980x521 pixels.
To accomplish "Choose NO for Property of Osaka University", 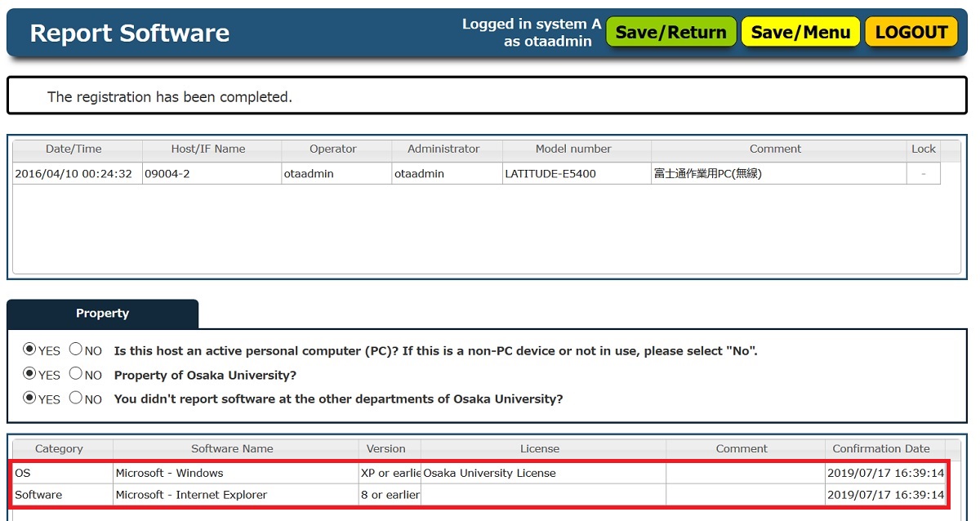I will coord(76,374).
